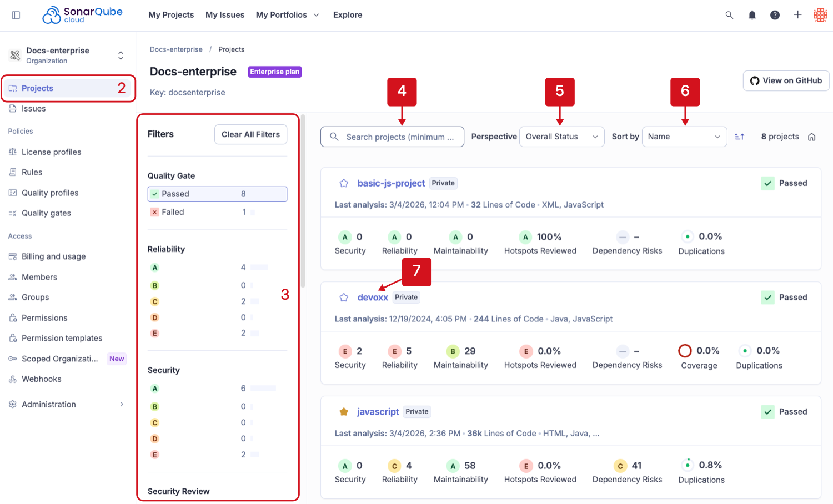Screen dimensions: 833x504
Task: Filter by Security rating D
Action: pyautogui.click(x=217, y=439)
